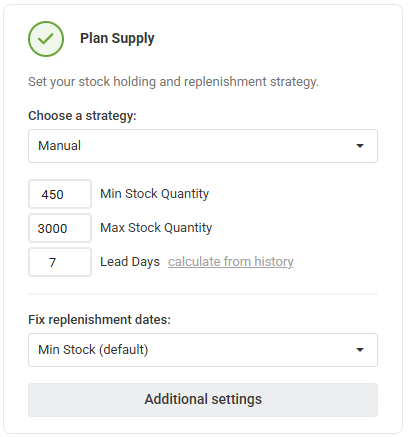This screenshot has width=408, height=437.
Task: Follow the calculate from history link
Action: (231, 262)
